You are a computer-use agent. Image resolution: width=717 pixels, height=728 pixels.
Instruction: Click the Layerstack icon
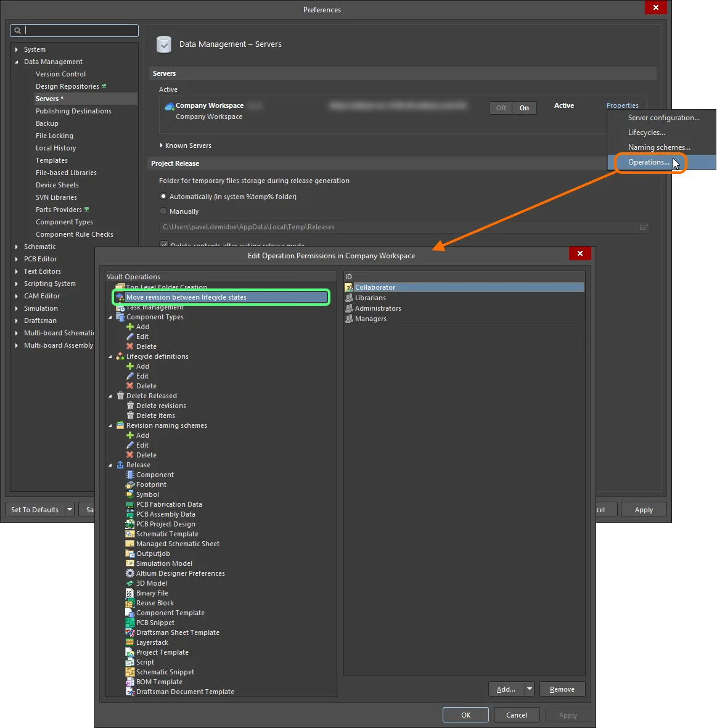tap(130, 642)
